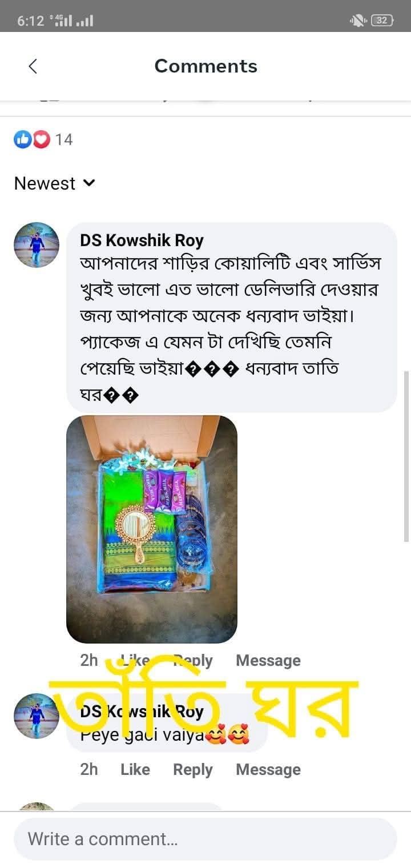Tap the red heart reaction icon

41,139
